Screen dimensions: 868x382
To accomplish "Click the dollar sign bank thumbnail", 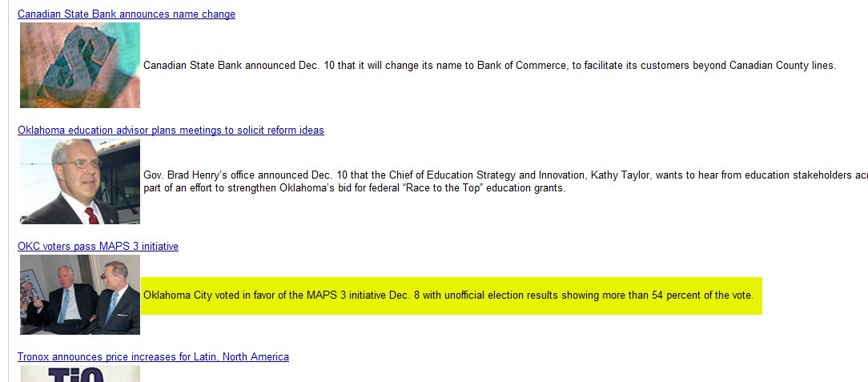I will tap(80, 65).
